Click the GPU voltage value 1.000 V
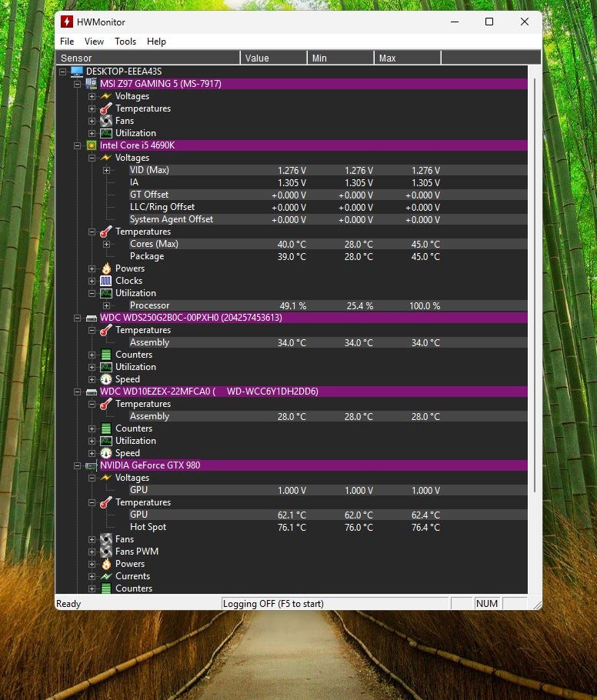The image size is (597, 700). [x=292, y=490]
